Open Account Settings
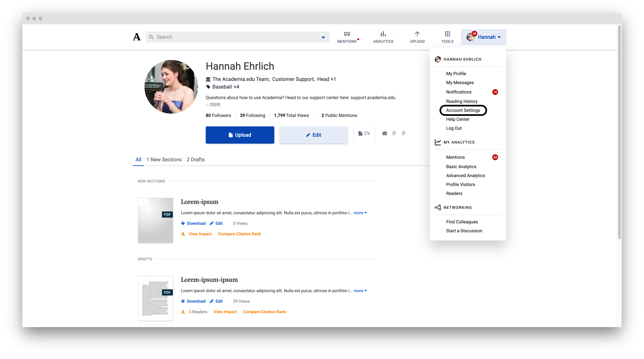This screenshot has width=644, height=359. click(x=463, y=110)
